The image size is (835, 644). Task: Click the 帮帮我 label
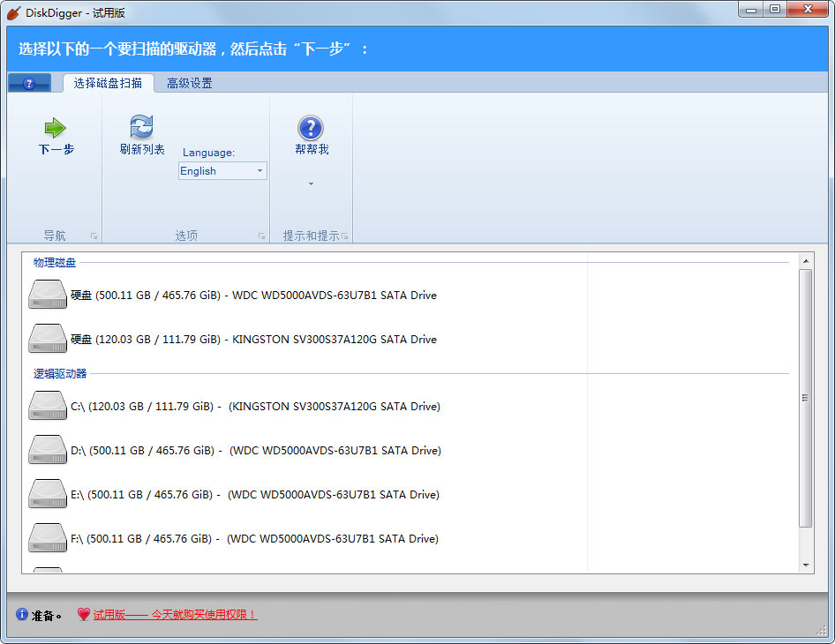(x=312, y=150)
